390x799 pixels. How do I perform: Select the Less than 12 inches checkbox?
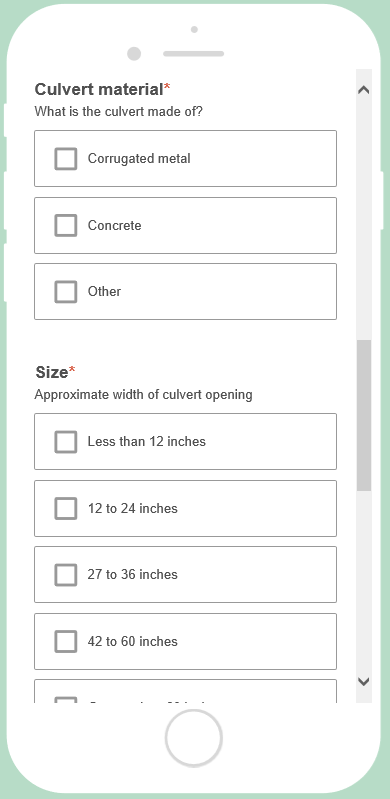(x=66, y=442)
